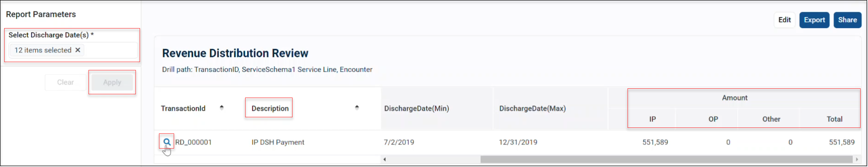Click the Edit button
This screenshot has height=167, width=868.
click(784, 20)
